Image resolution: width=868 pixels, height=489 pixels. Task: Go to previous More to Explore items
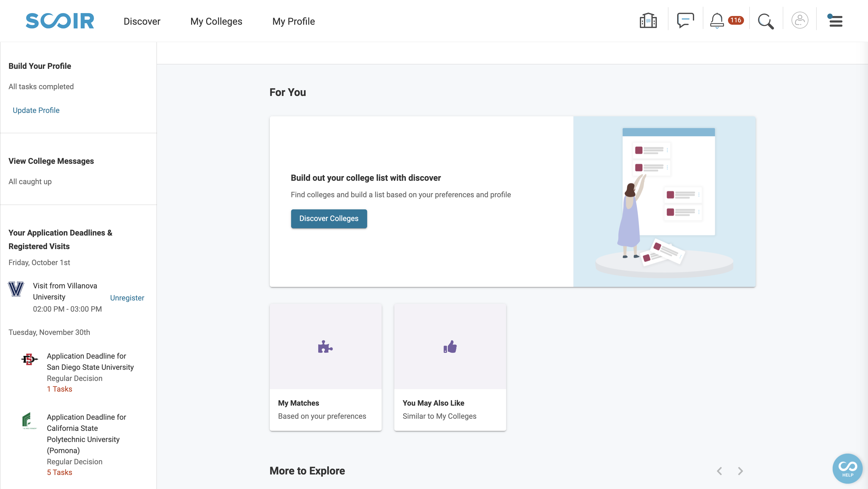point(719,471)
